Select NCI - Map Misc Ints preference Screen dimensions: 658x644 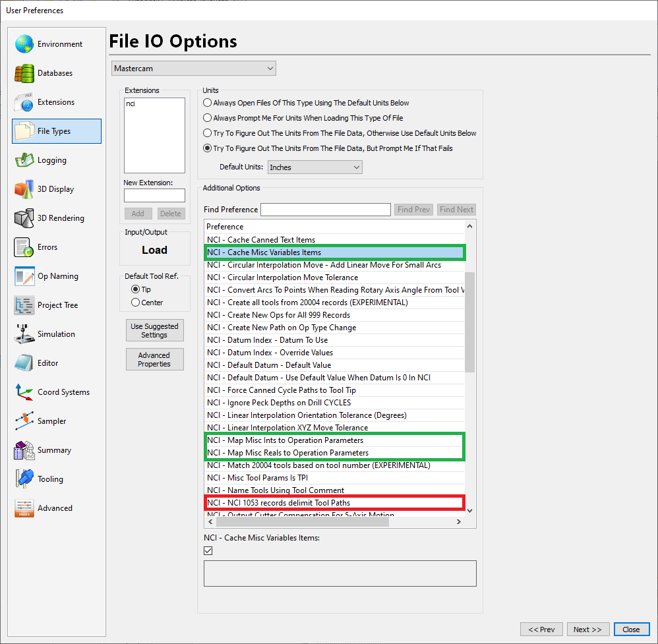pos(285,440)
